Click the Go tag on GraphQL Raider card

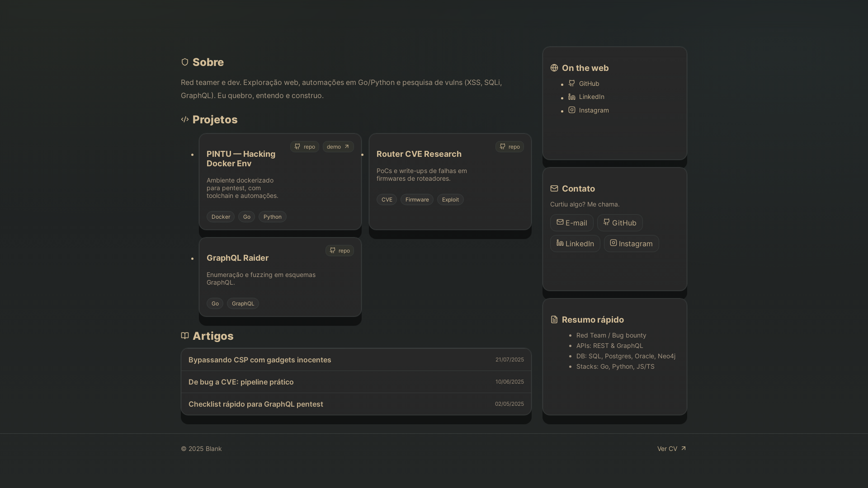click(215, 304)
